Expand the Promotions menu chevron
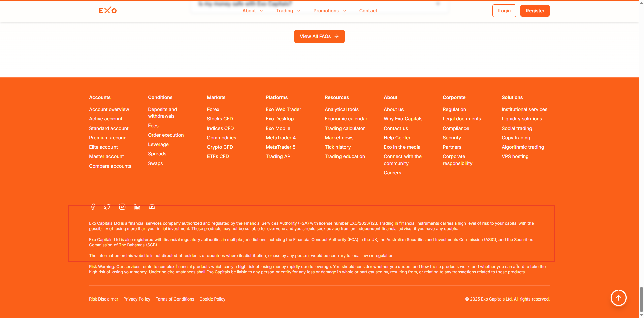Viewport: 644px width, 318px height. click(345, 11)
